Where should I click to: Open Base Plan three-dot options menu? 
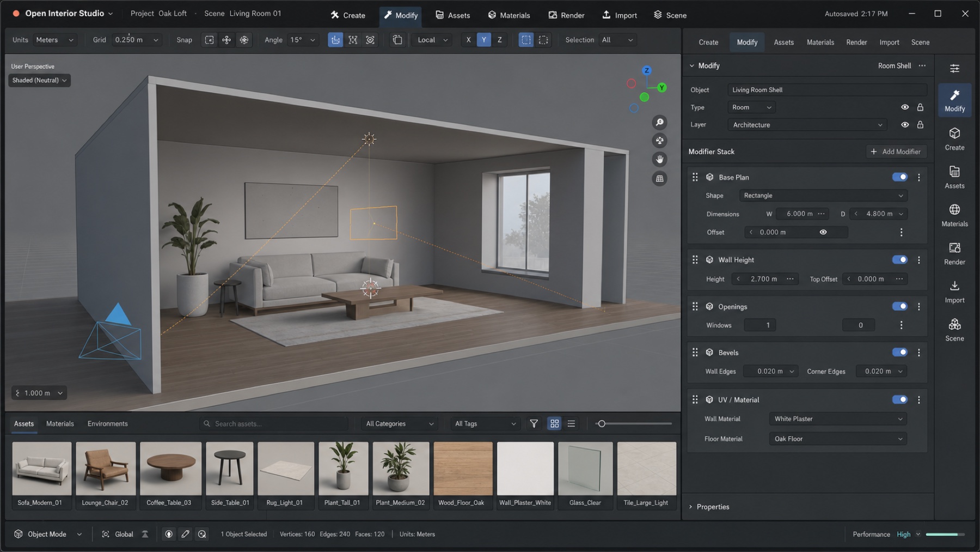[x=919, y=177]
